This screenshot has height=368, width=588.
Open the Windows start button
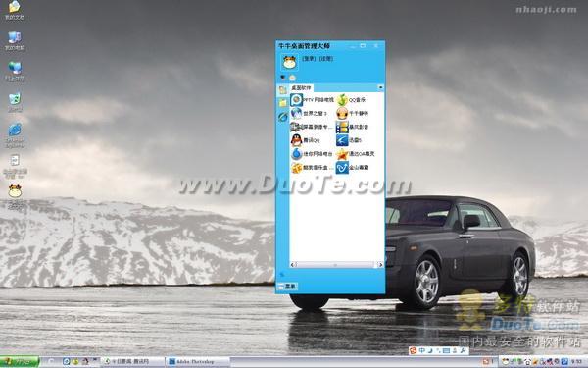pyautogui.click(x=20, y=362)
